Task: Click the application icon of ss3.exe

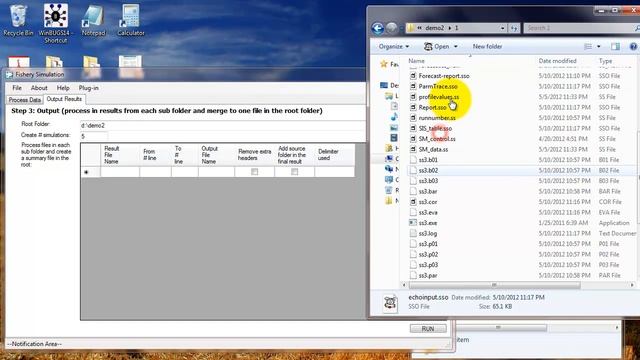Action: pyautogui.click(x=413, y=223)
